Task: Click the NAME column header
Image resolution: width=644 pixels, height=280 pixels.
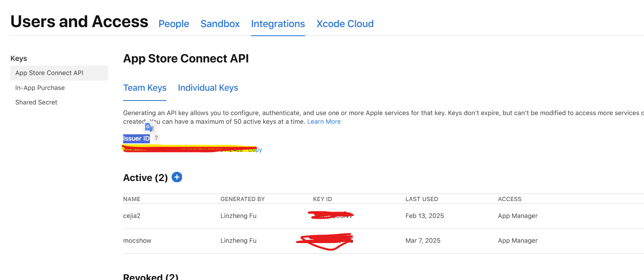Action: [132, 199]
